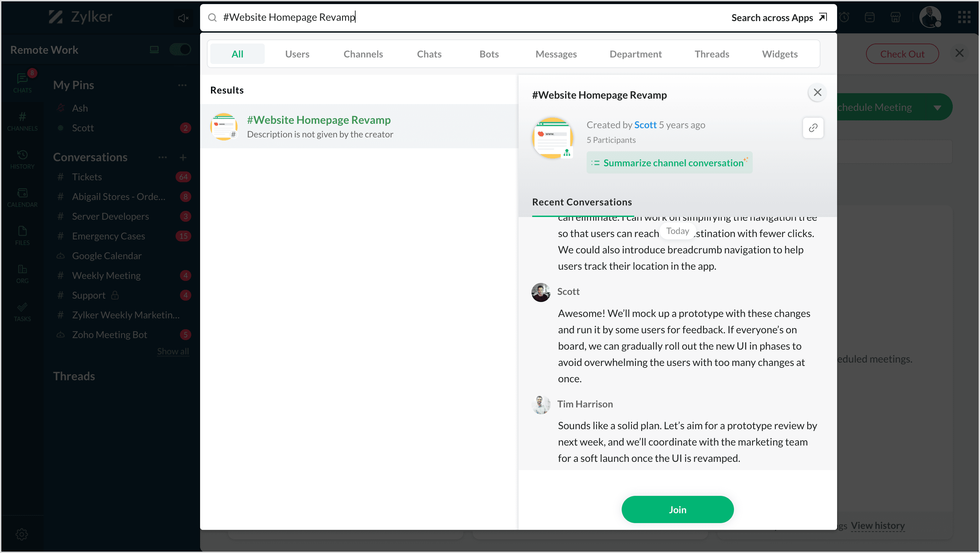Click the green Join button
The width and height of the screenshot is (980, 553).
tap(677, 509)
